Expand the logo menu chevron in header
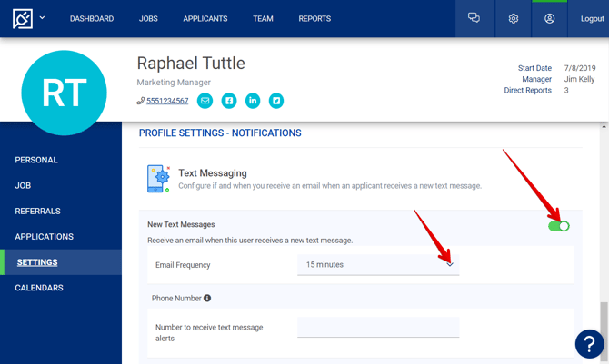 coord(43,18)
